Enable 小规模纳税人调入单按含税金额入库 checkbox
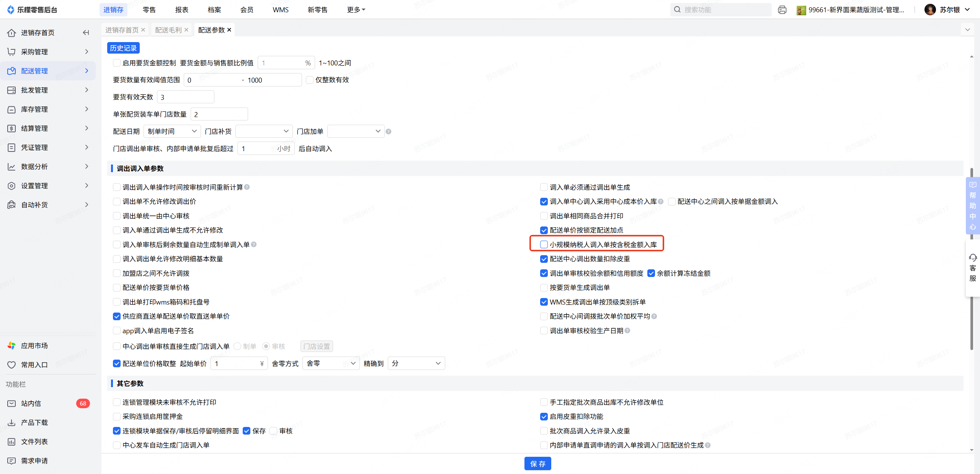 click(x=544, y=244)
